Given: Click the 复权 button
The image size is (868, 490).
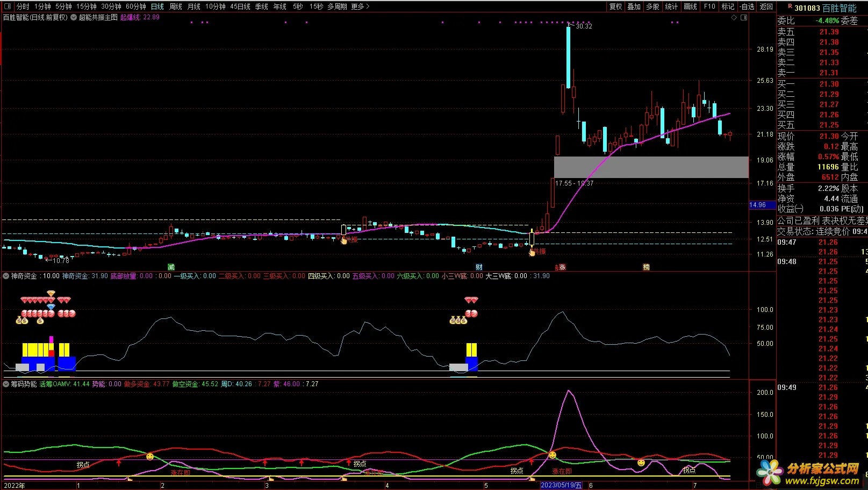Looking at the screenshot, I should (x=616, y=6).
